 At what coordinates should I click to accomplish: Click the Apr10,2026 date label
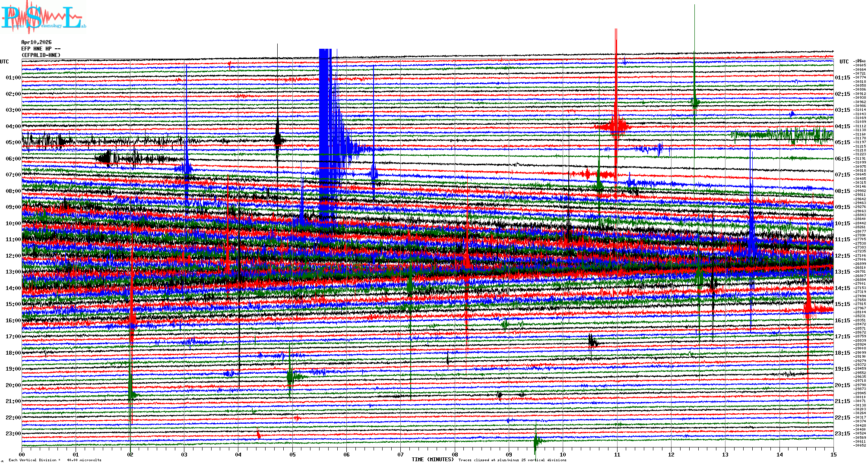click(36, 42)
